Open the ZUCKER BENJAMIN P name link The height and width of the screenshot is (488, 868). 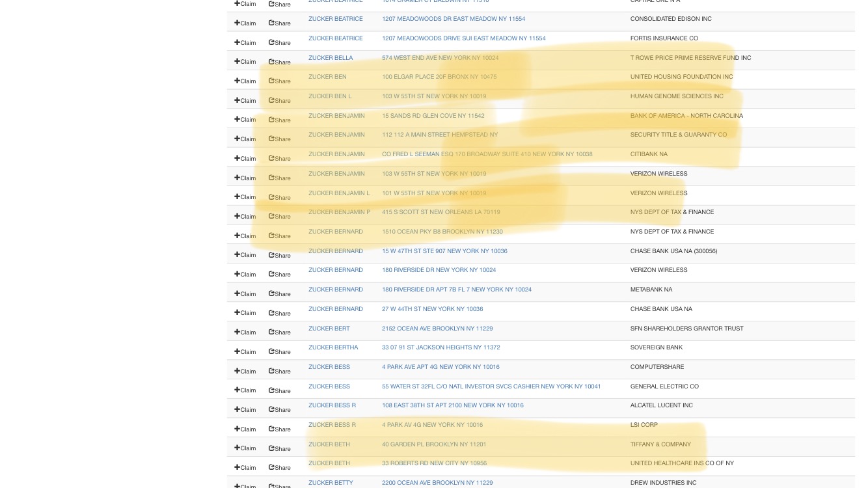pos(339,212)
